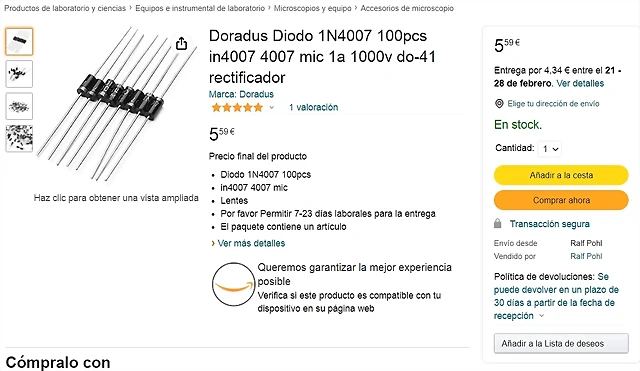Open the Cantidad quantity dropdown
The image size is (640, 371).
[x=550, y=149]
